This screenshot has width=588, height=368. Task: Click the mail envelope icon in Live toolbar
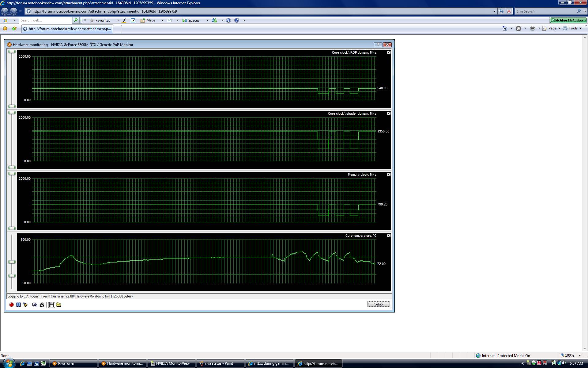(169, 20)
